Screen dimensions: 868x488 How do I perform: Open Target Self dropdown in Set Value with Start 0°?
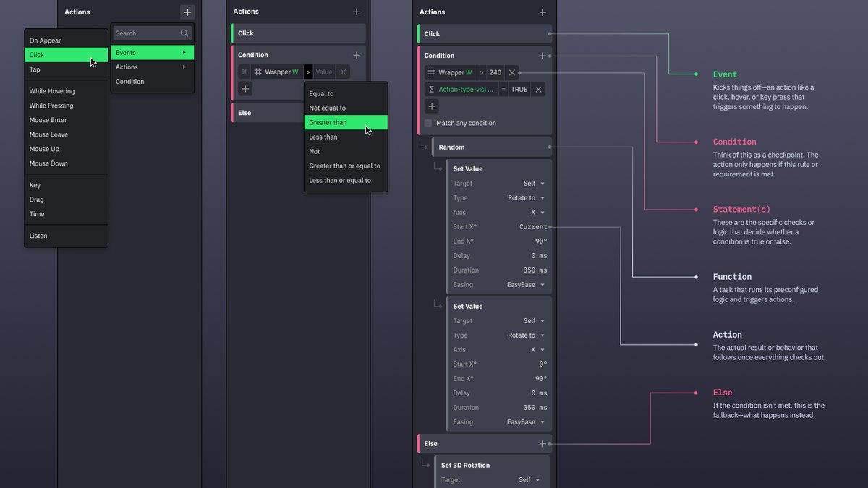tap(534, 321)
